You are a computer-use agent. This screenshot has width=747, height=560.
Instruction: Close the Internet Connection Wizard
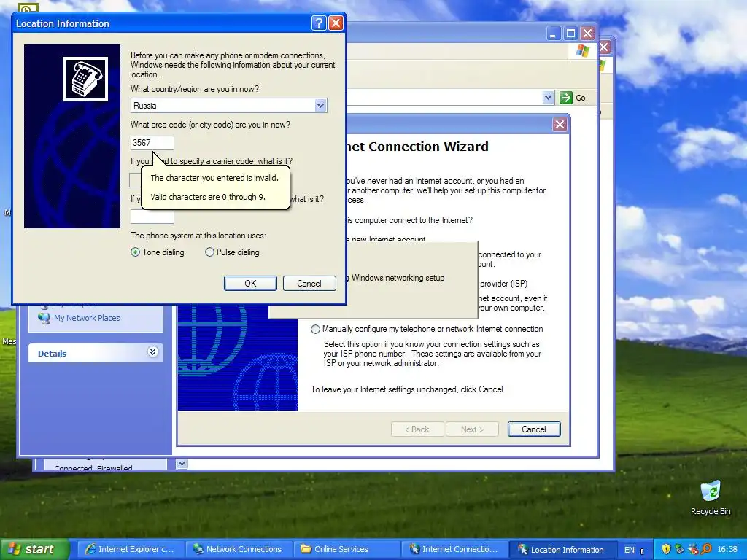click(x=560, y=125)
